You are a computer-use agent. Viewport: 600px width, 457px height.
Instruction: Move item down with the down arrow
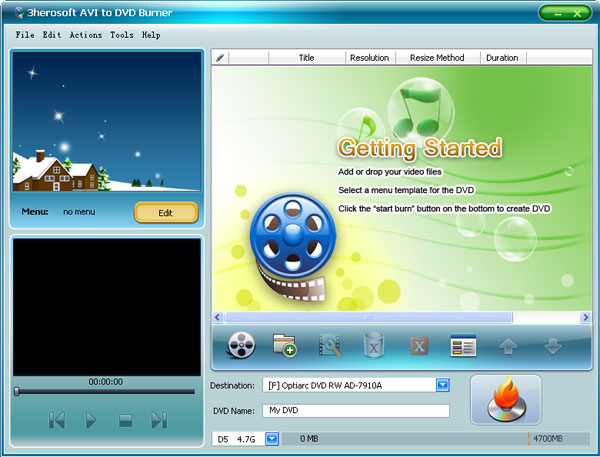click(x=552, y=346)
